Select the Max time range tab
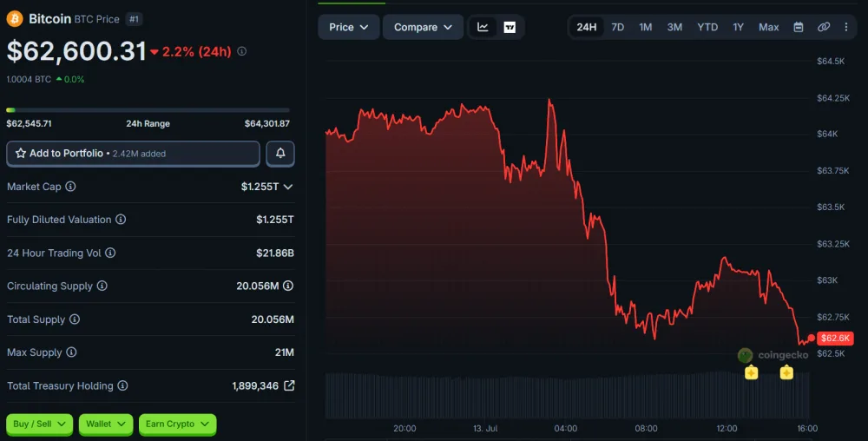Screen dimensions: 868x441 click(x=769, y=27)
